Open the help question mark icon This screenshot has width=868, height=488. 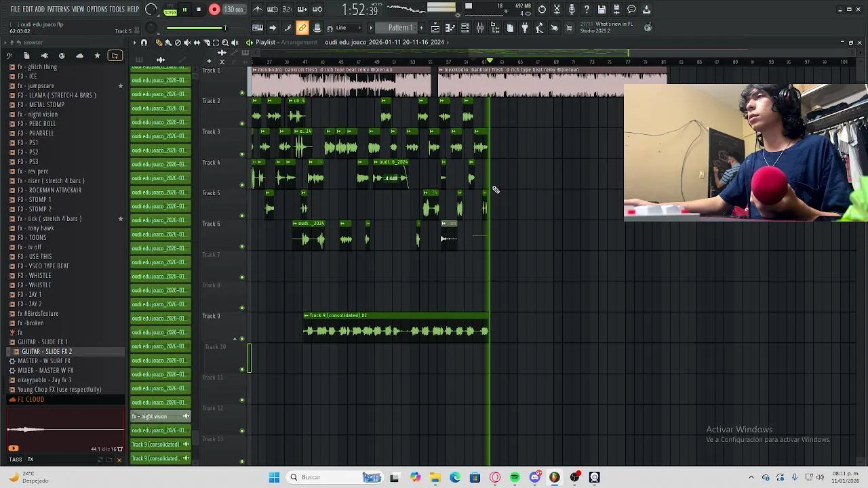(x=587, y=9)
